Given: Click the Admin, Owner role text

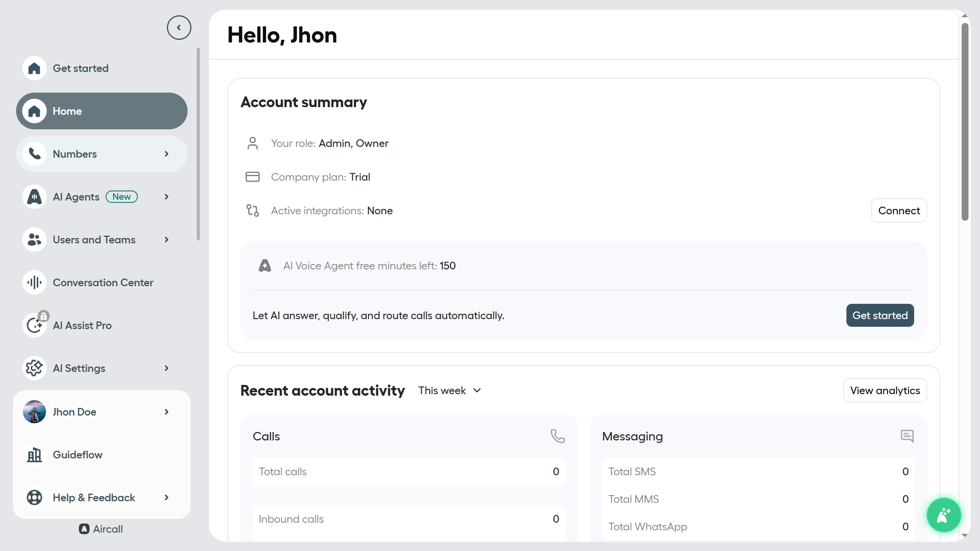Looking at the screenshot, I should click(x=353, y=143).
